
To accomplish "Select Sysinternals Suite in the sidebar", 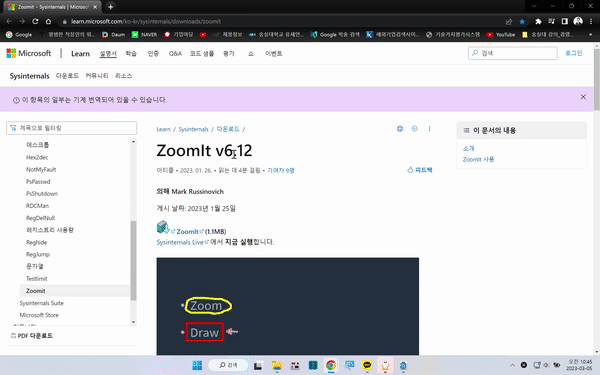I will coord(42,303).
